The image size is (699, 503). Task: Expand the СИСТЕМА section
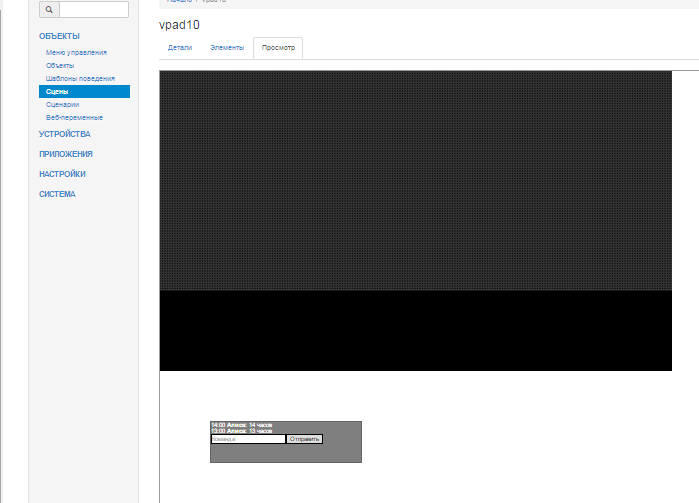[x=57, y=194]
